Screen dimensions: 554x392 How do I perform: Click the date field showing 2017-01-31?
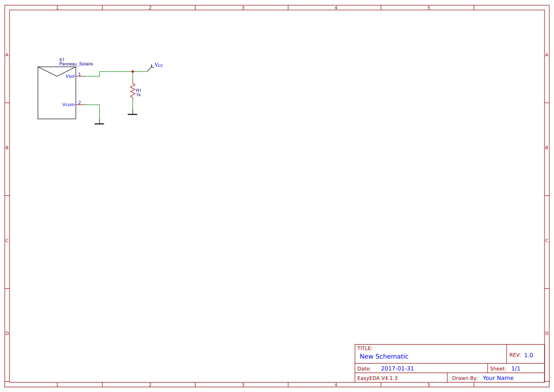(x=398, y=368)
